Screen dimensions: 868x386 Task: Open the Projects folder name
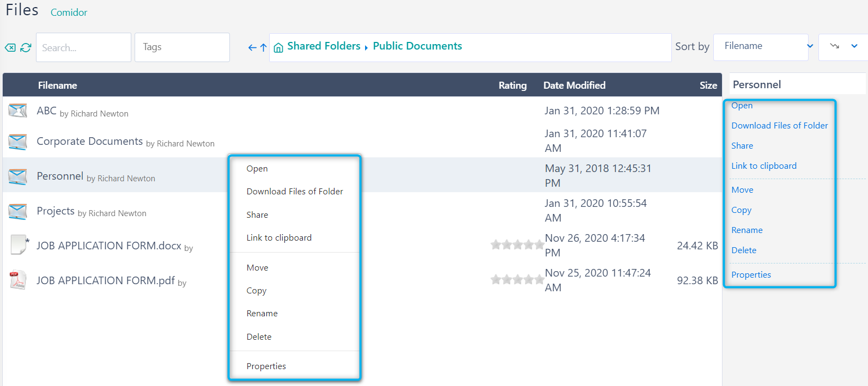56,211
